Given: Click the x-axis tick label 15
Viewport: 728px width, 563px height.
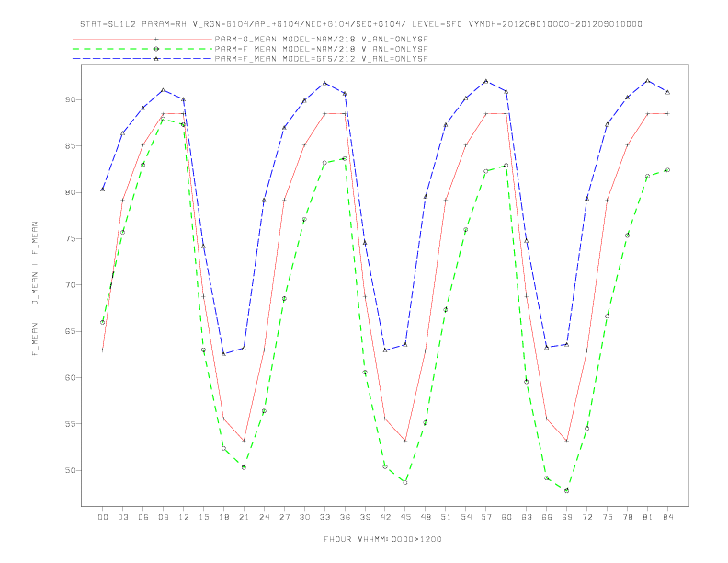Looking at the screenshot, I should (x=203, y=517).
